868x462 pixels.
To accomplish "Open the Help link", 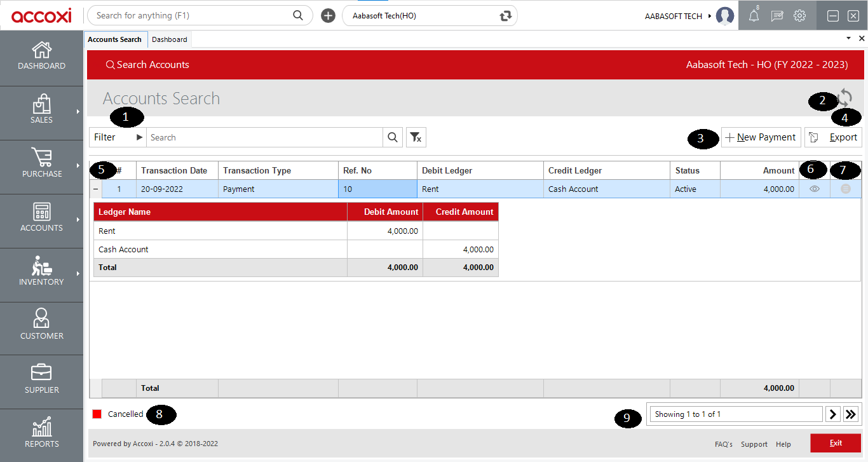I will [x=783, y=444].
